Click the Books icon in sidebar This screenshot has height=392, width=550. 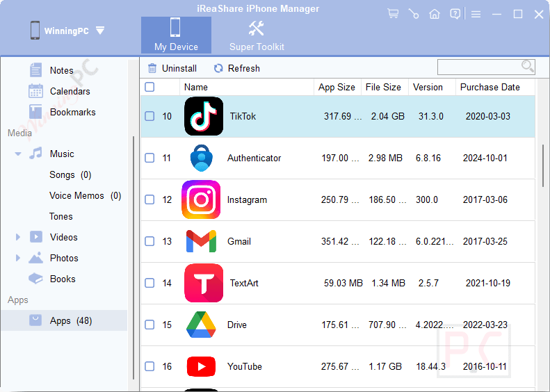click(35, 279)
